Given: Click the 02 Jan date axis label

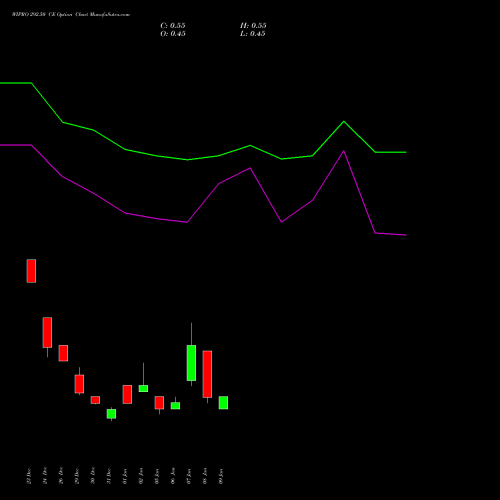Looking at the screenshot, I should (x=141, y=476).
